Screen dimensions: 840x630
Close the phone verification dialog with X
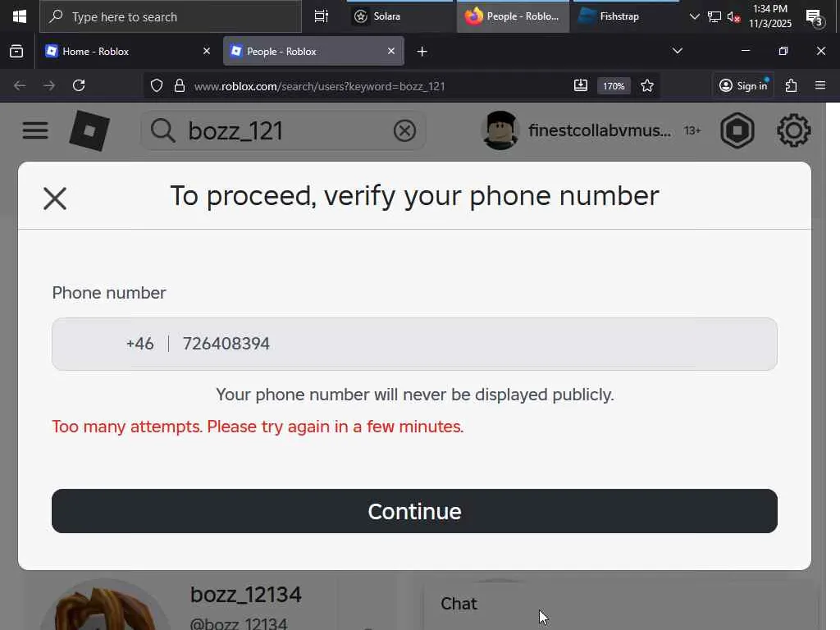(x=55, y=199)
